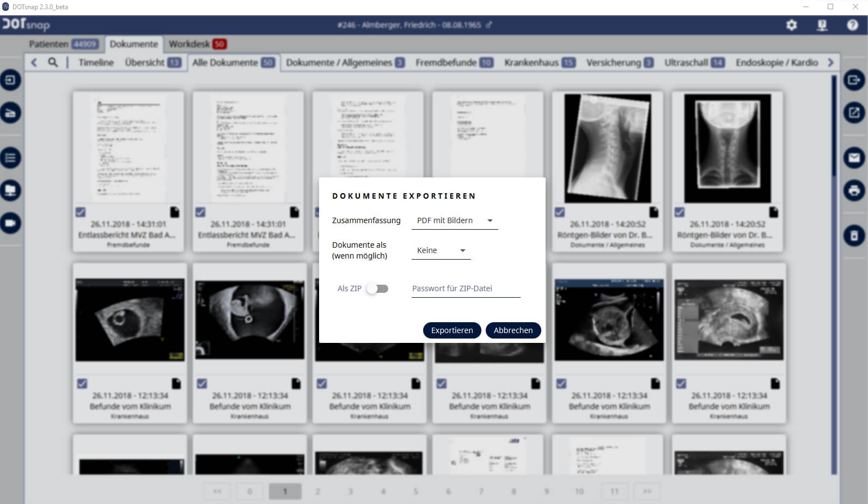The image size is (868, 504).
Task: Click the trash delete icon in right sidebar
Action: [854, 236]
